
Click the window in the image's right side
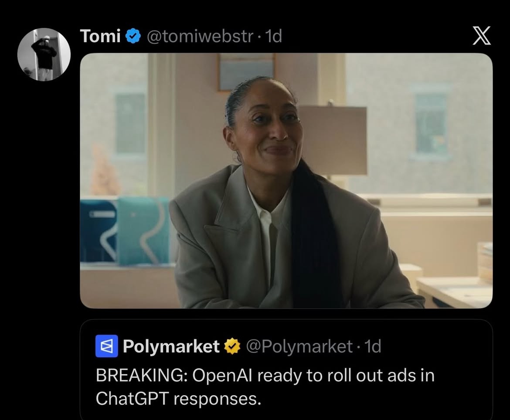(x=431, y=125)
